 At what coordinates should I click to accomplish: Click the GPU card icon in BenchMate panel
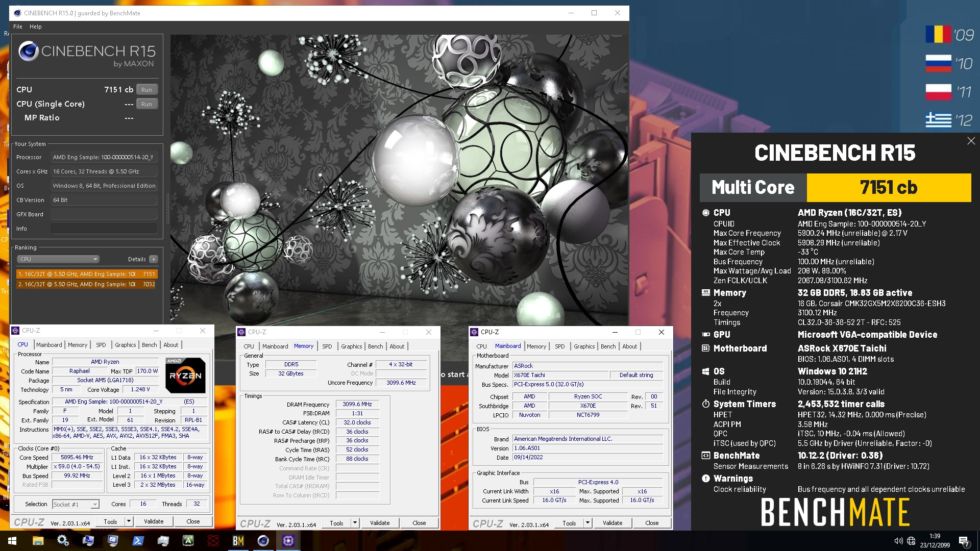tap(705, 335)
